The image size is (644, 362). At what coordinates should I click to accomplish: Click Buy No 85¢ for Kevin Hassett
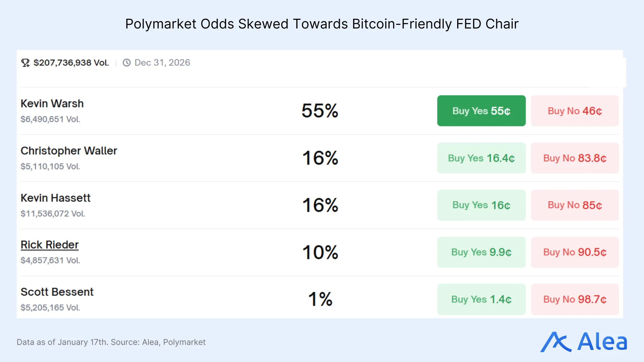coord(575,205)
